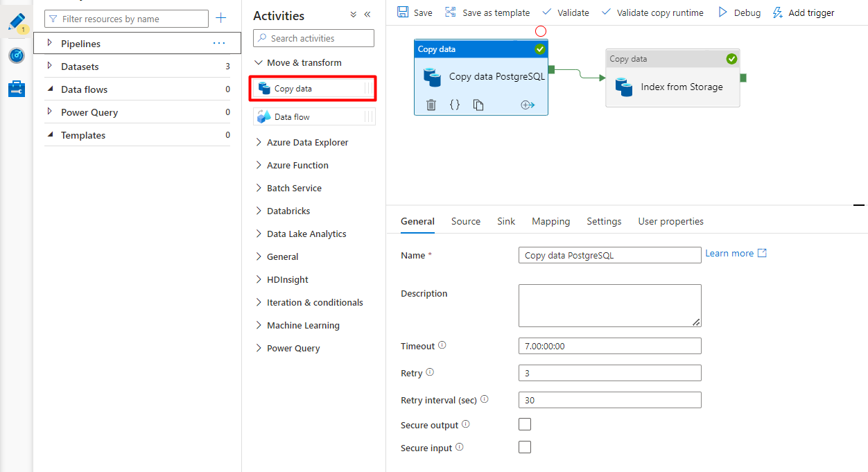868x472 pixels.
Task: Click green checkmark on Copy data PostgreSQL
Action: click(x=540, y=49)
